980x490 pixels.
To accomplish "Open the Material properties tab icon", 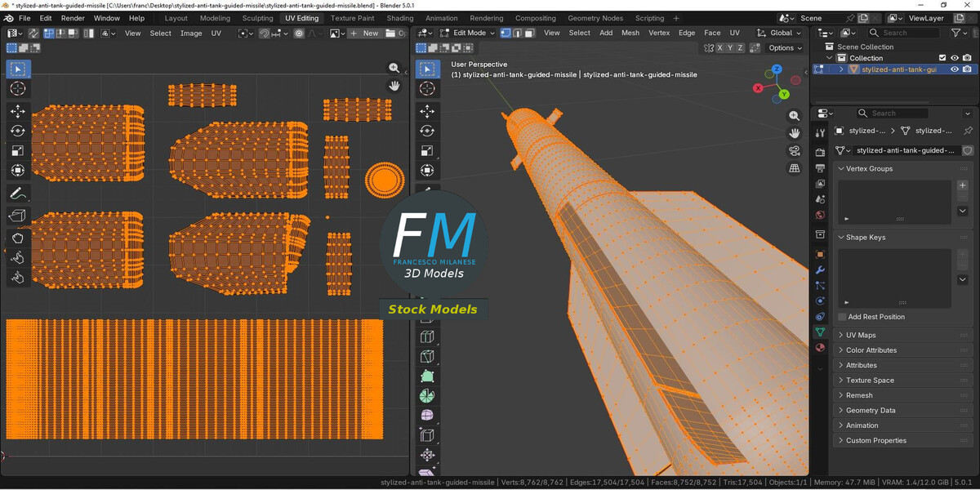I will [x=820, y=347].
